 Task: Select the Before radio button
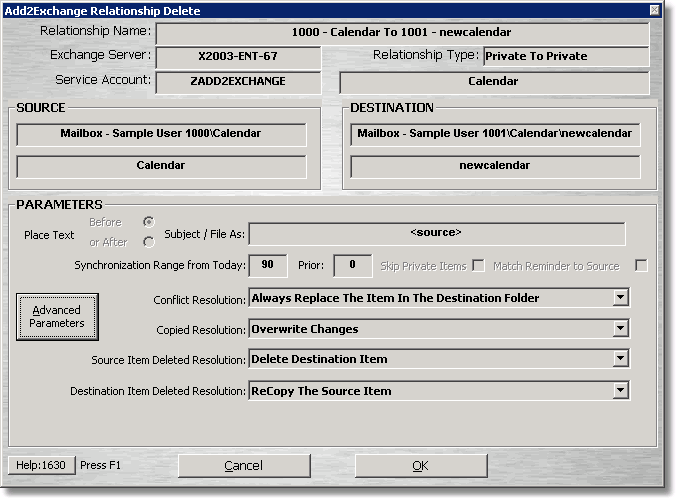149,222
